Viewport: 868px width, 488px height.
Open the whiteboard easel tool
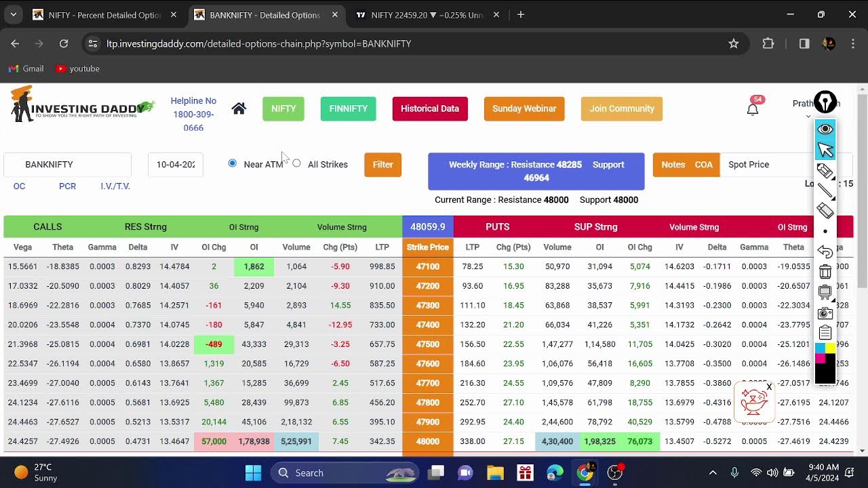tap(825, 293)
